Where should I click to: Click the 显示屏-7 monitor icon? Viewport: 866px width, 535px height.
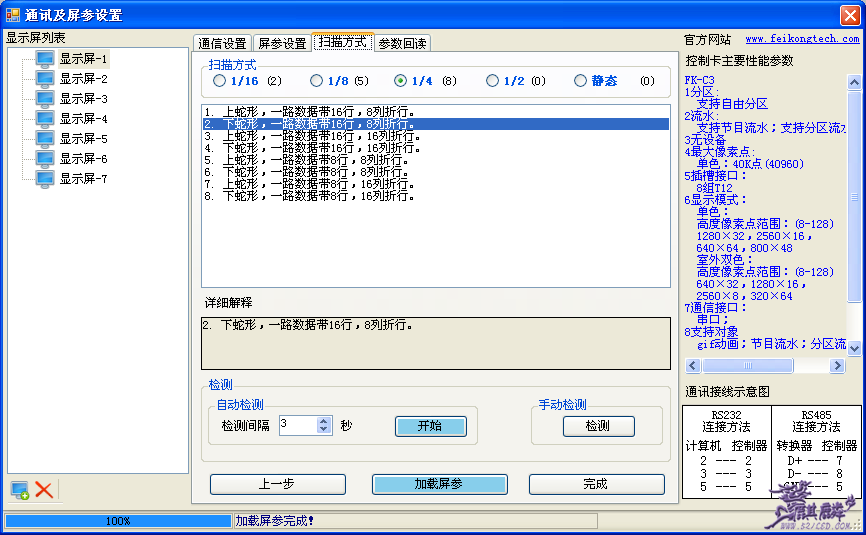tap(45, 179)
